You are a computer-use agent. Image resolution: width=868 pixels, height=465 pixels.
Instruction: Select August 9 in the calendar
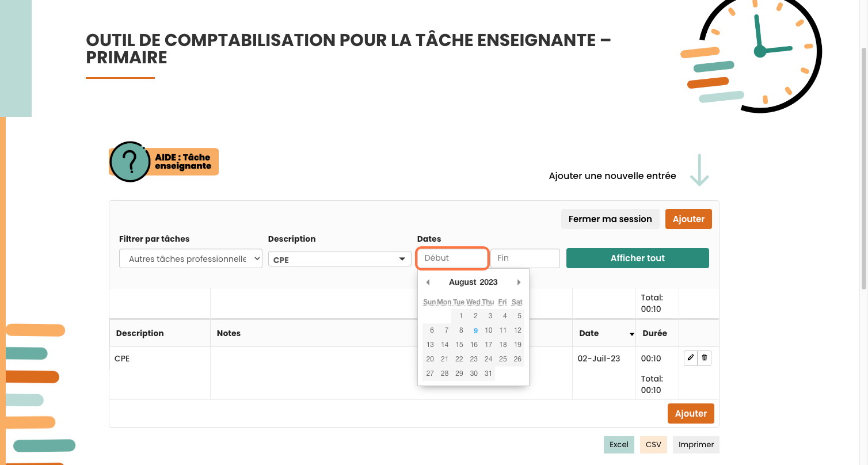pyautogui.click(x=475, y=330)
